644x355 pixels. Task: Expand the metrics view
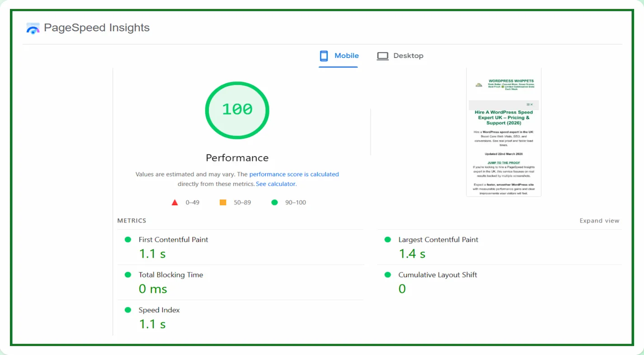(x=599, y=221)
